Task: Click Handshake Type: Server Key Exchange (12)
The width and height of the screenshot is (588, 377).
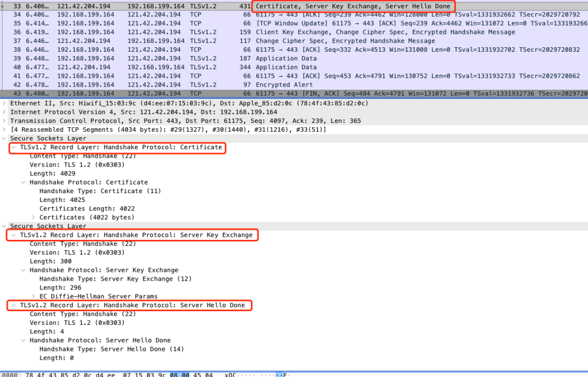Action: tap(115, 279)
